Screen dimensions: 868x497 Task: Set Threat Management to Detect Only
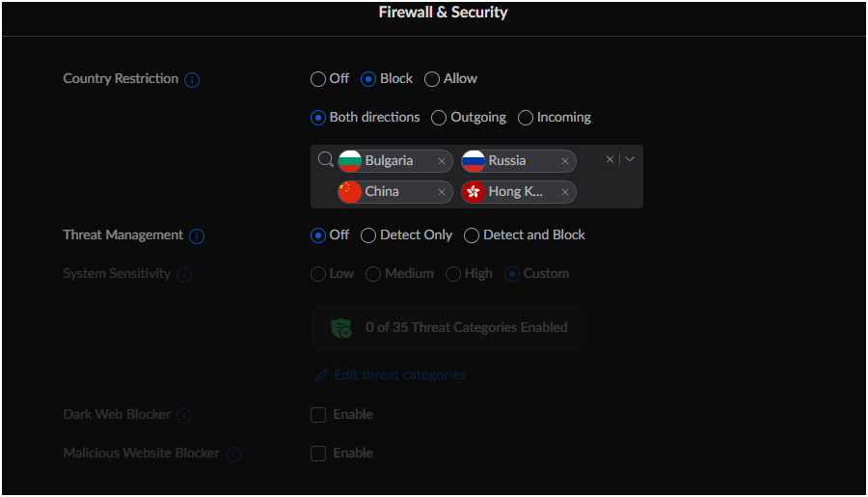point(368,235)
